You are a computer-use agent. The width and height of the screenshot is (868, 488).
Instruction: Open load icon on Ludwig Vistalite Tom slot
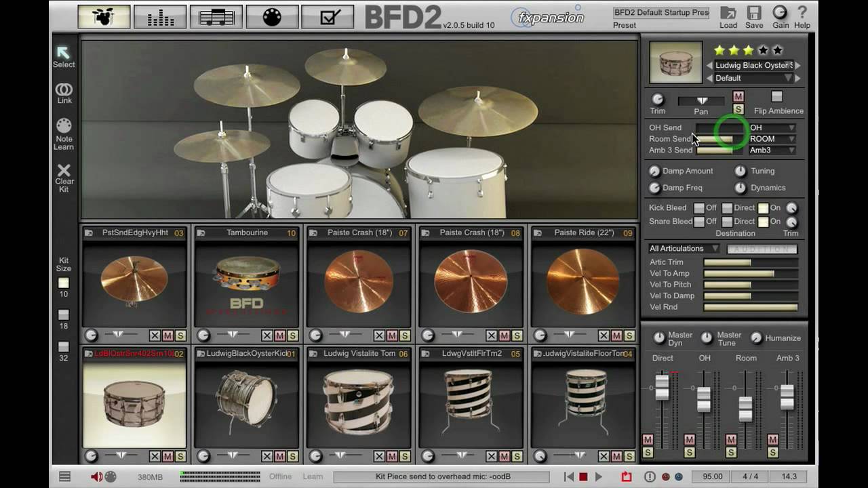click(x=313, y=354)
